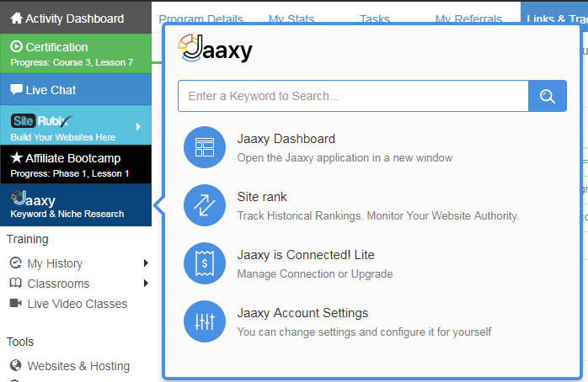Expand the Classrooms submenu arrow
This screenshot has height=382, width=588.
[146, 284]
